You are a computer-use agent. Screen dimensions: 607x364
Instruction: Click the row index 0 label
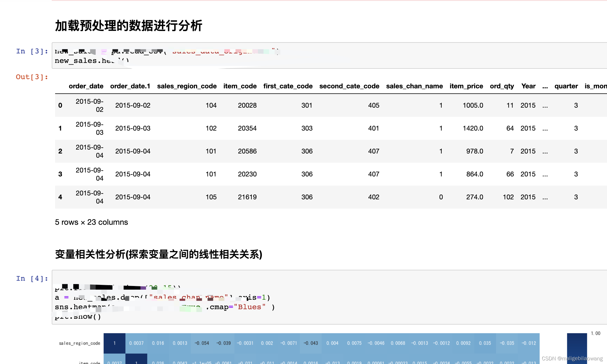(x=60, y=105)
